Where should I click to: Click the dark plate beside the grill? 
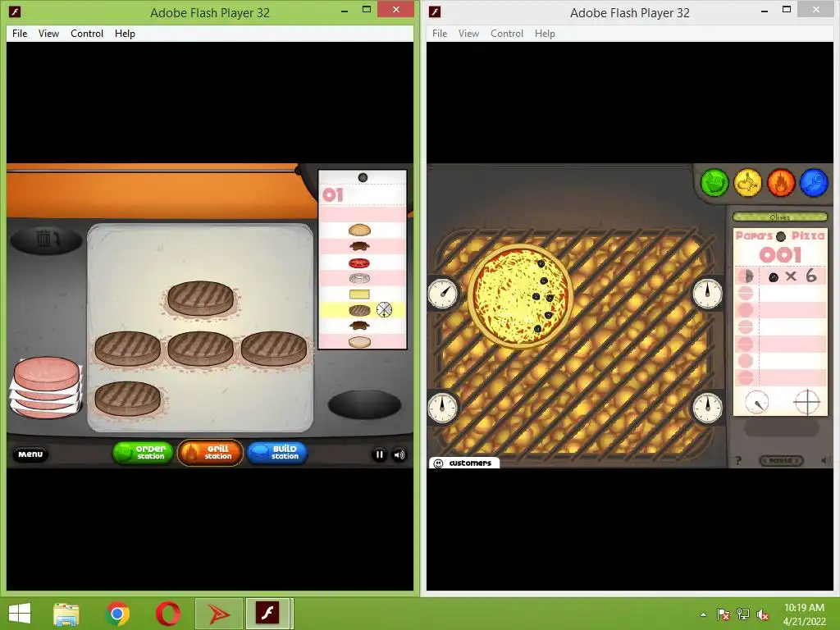[x=364, y=404]
